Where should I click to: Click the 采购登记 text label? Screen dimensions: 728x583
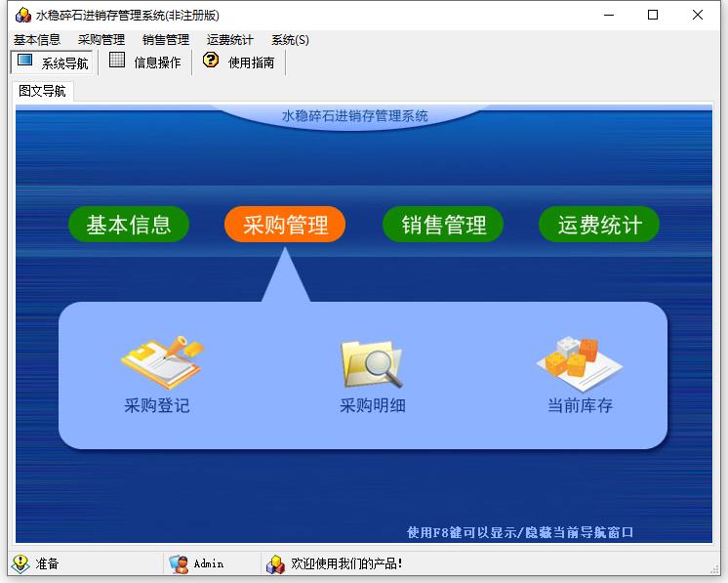(157, 405)
